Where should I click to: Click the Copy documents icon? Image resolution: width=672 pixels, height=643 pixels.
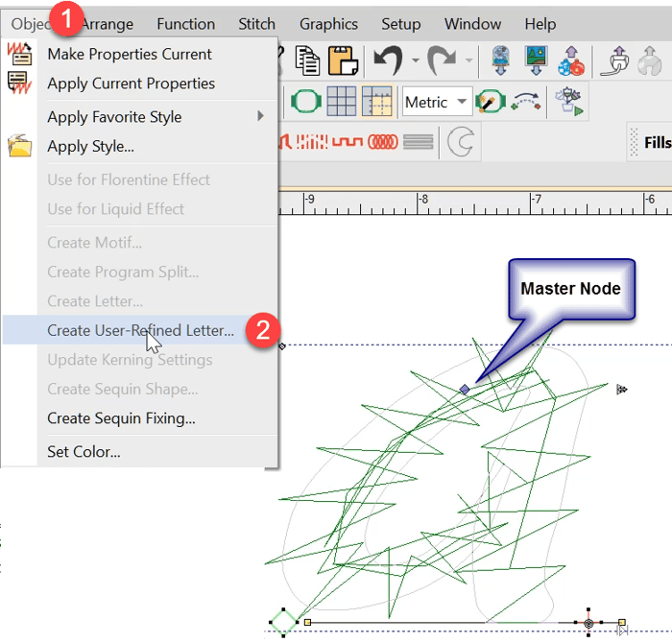point(308,61)
